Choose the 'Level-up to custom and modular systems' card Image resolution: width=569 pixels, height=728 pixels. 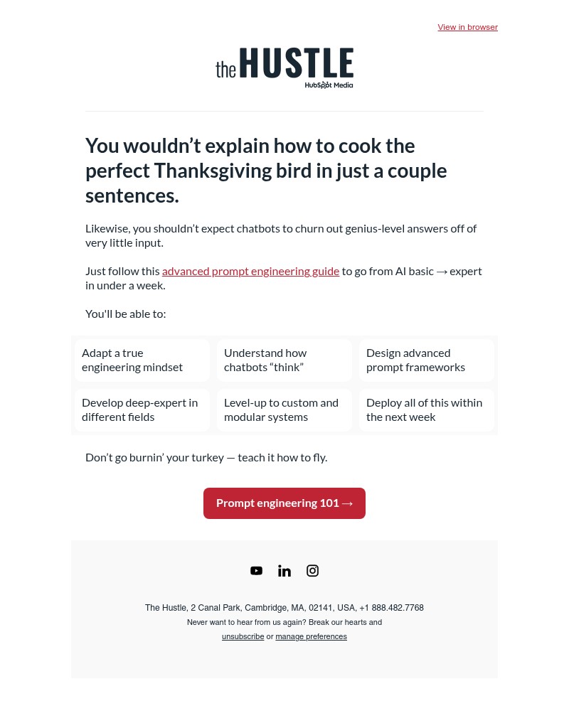284,409
